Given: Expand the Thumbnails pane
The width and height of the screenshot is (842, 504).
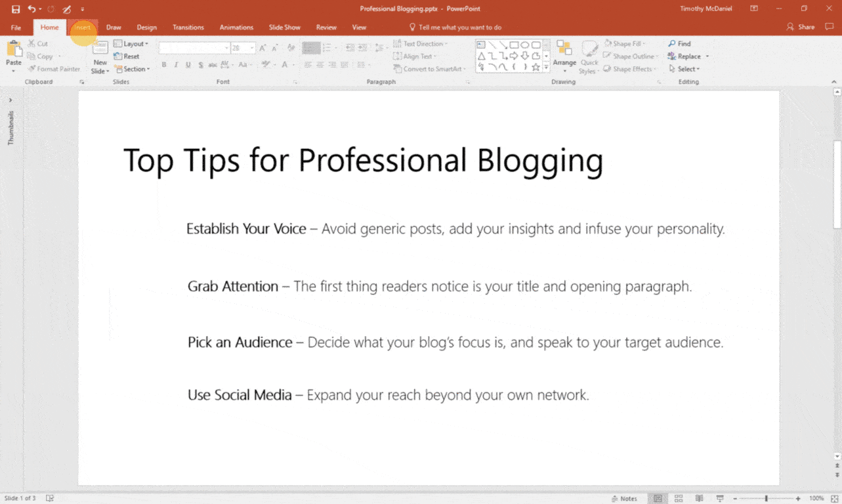Looking at the screenshot, I should (x=11, y=100).
